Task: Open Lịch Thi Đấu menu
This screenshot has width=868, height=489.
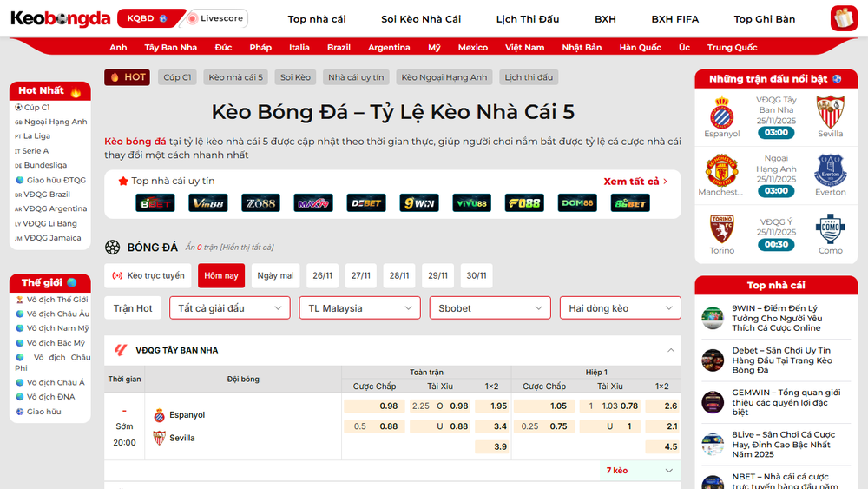Action: point(528,19)
